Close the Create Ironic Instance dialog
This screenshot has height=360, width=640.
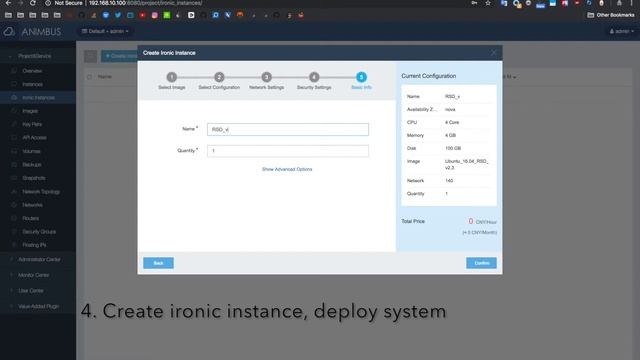click(x=493, y=53)
